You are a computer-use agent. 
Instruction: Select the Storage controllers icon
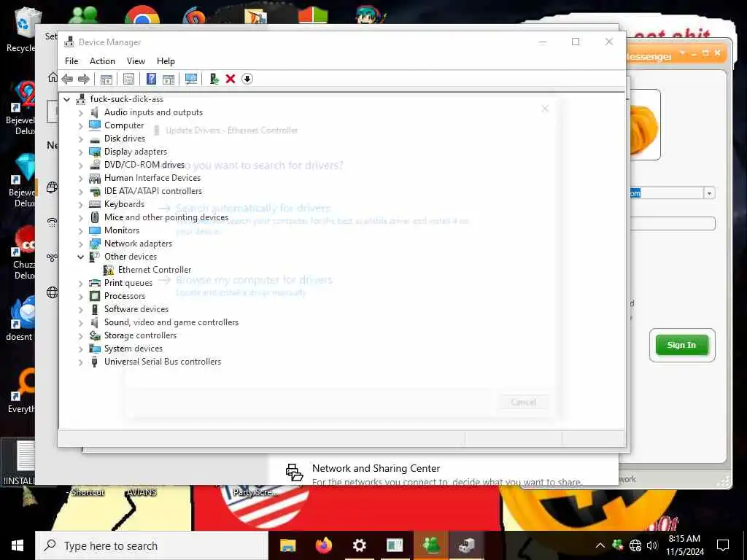[x=95, y=335]
